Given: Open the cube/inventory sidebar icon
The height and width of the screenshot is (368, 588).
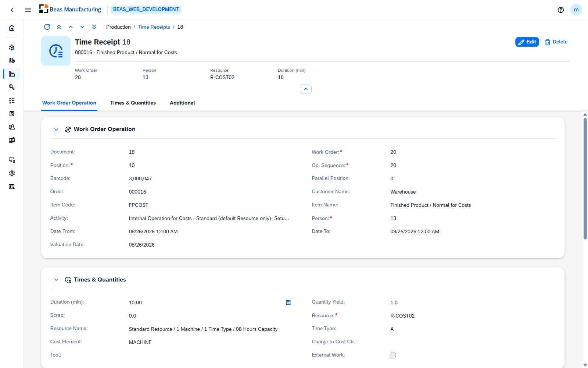Looking at the screenshot, I should 12,47.
